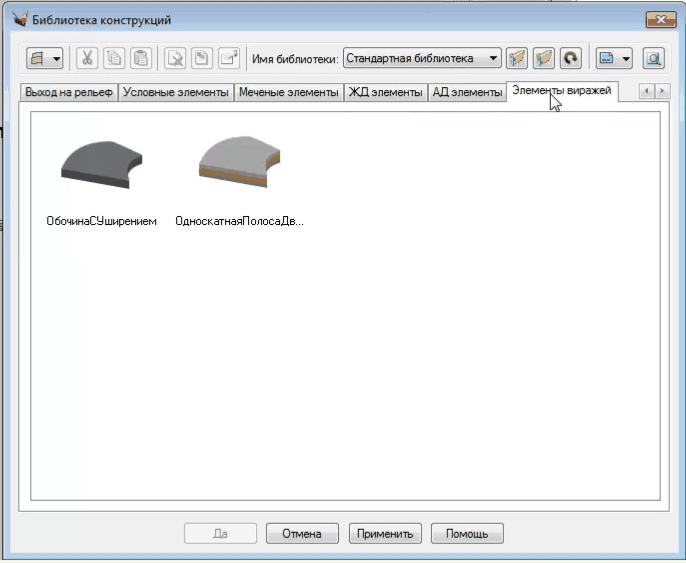This screenshot has width=686, height=563.
Task: Click the Delete element icon with X
Action: pyautogui.click(x=175, y=59)
